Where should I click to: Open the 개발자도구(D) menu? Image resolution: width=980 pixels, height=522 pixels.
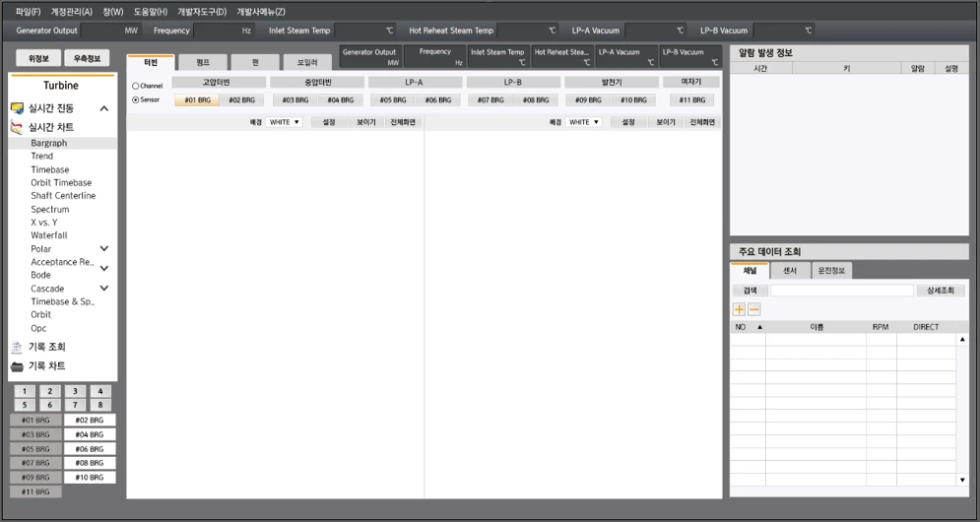pos(202,12)
